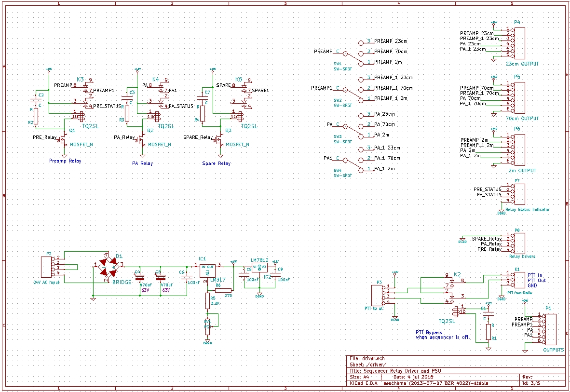This screenshot has width=570, height=392.
Task: Click the Rev field in the title block
Action: pyautogui.click(x=535, y=376)
